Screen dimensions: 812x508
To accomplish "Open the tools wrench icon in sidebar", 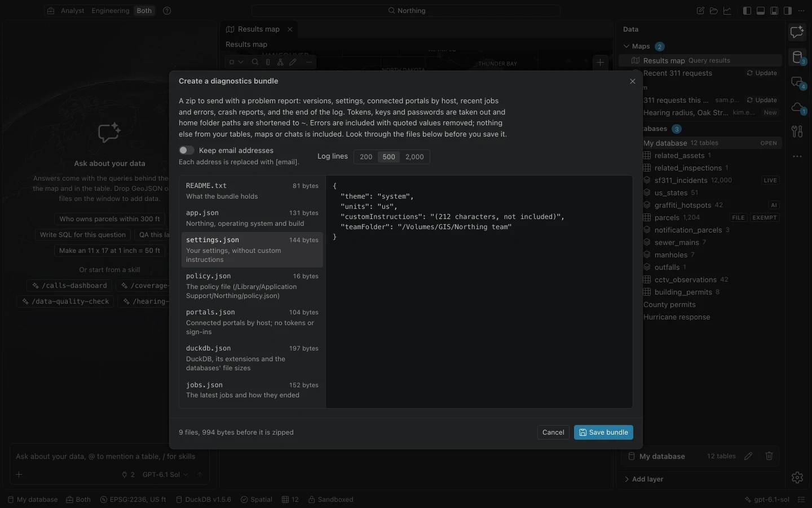I will coord(797,132).
